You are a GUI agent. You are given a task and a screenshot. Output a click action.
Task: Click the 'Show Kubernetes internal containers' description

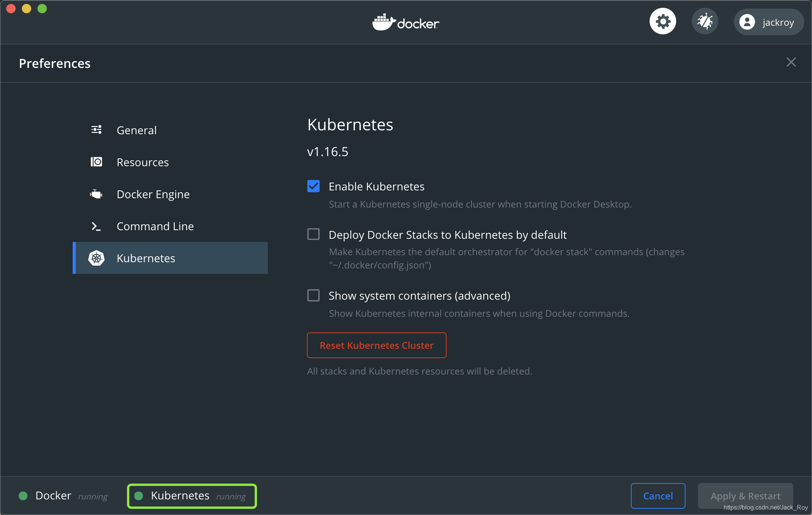click(x=479, y=313)
